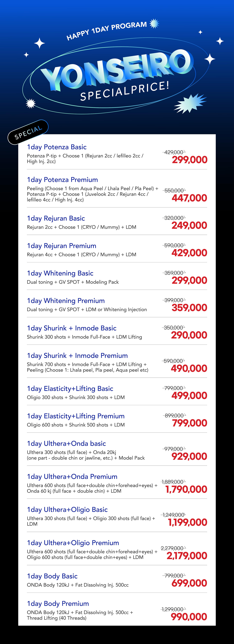234x644 pixels.
Task: Click 1day Elasticity+Lifting Premium title
Action: [x=76, y=416]
